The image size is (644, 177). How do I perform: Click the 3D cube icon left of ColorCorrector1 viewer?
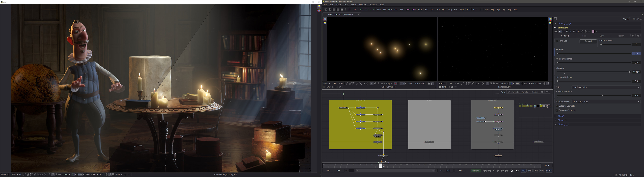point(325,19)
